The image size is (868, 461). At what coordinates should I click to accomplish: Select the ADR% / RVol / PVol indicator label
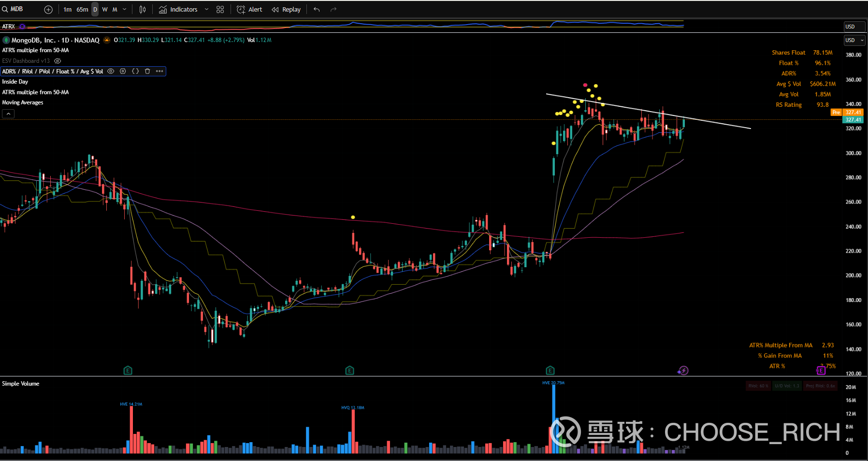53,72
